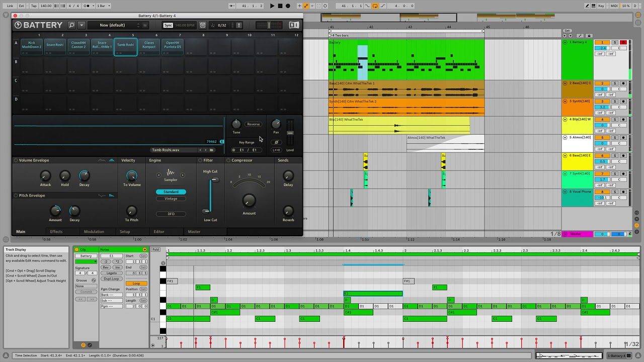This screenshot has width=644, height=362.
Task: Switch to the Effects tab in Battery
Action: pyautogui.click(x=56, y=232)
